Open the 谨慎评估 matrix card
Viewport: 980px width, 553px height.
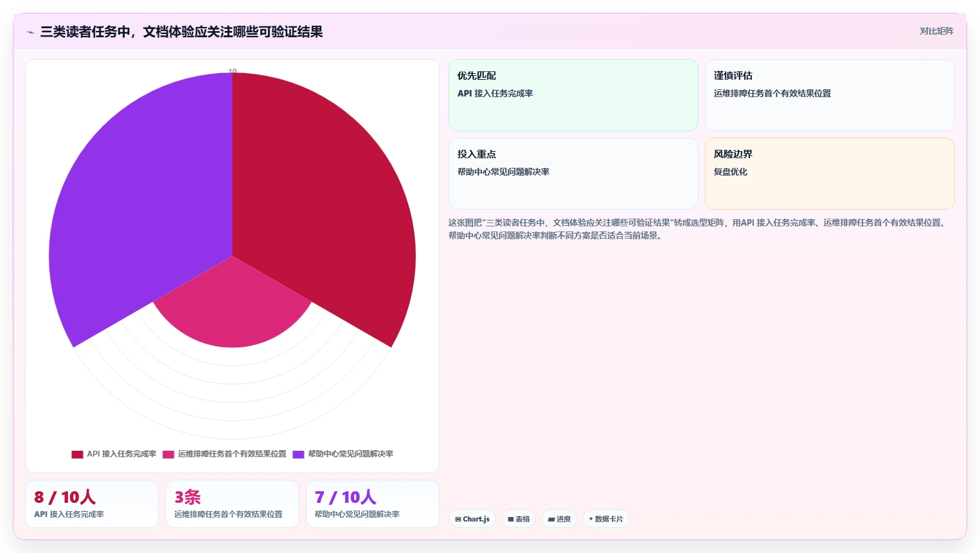coord(830,95)
